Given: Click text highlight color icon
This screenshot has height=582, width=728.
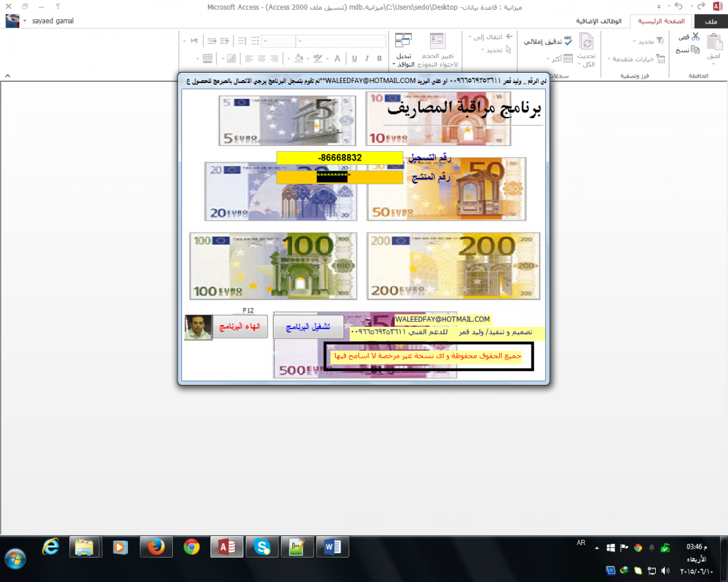Looking at the screenshot, I should [x=317, y=59].
